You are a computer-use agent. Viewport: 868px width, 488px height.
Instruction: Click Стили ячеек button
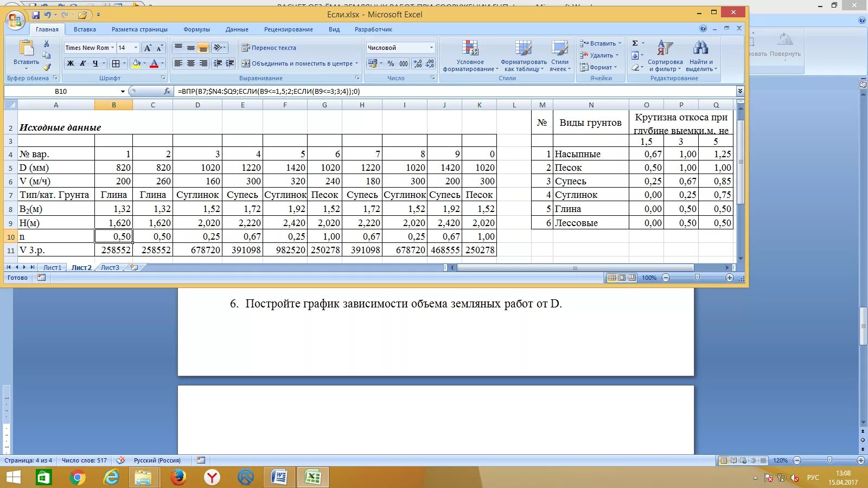coord(560,56)
